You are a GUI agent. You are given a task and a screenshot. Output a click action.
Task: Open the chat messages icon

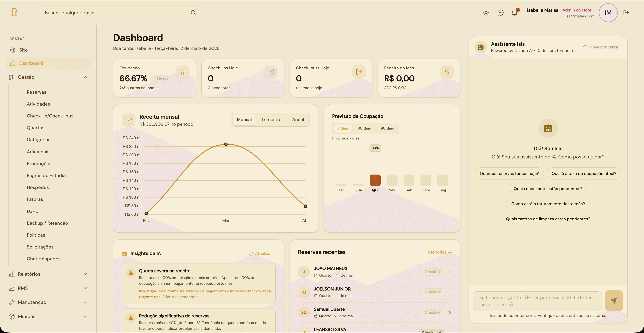pyautogui.click(x=500, y=13)
